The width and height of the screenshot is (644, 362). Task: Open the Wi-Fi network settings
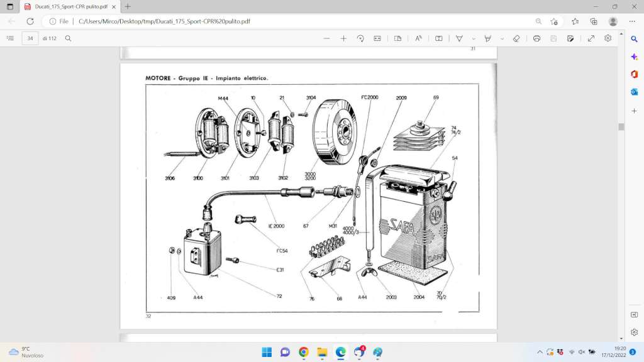pyautogui.click(x=572, y=352)
